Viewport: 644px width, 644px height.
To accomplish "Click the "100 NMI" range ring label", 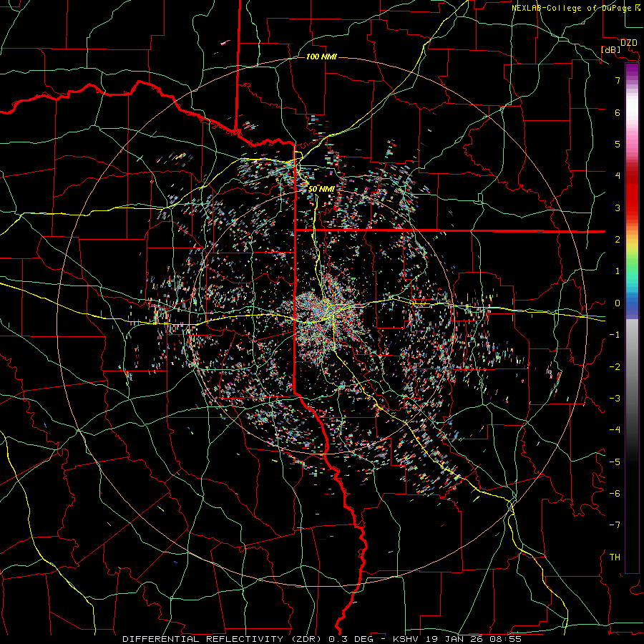I will tap(321, 57).
